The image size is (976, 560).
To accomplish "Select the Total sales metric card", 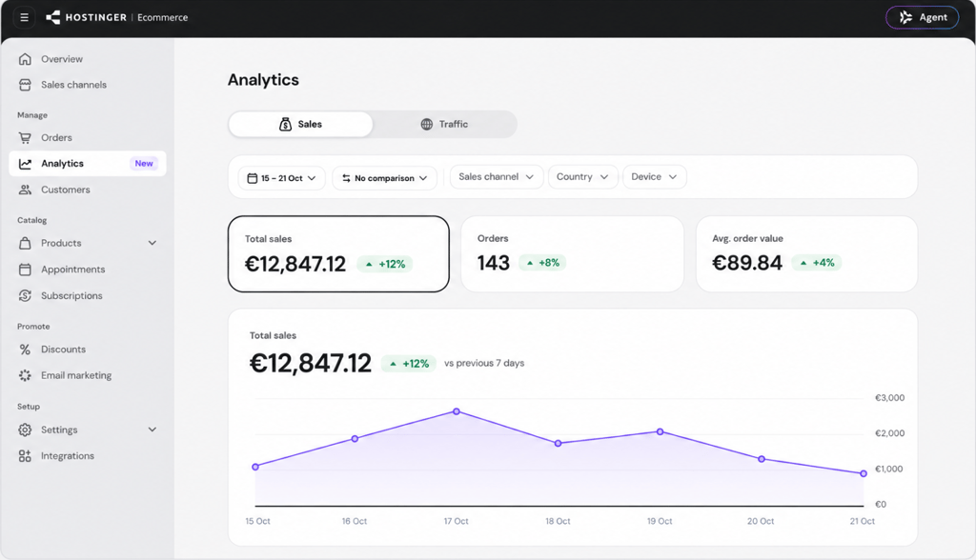I will pyautogui.click(x=338, y=254).
